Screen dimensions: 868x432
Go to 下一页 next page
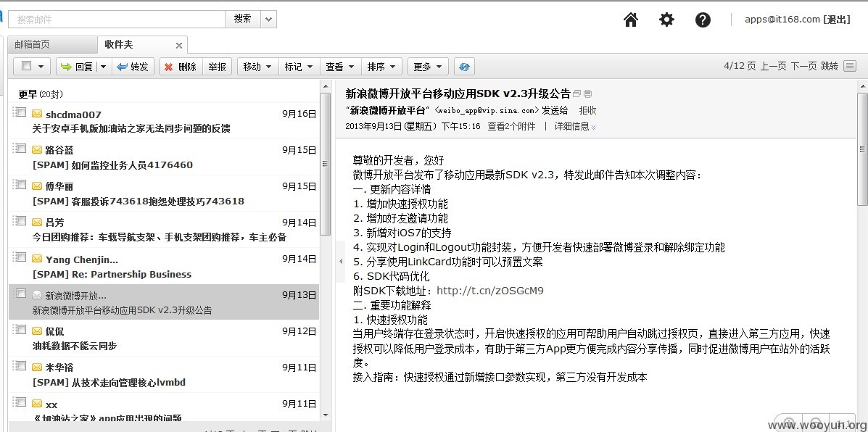click(803, 67)
